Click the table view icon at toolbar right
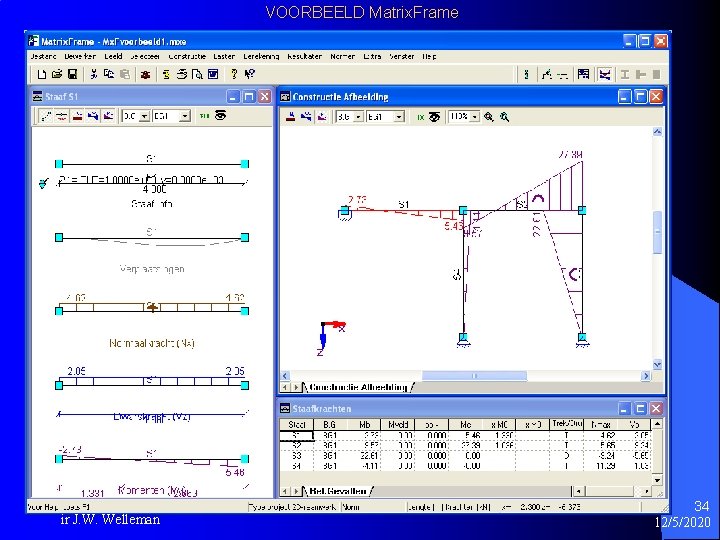 point(584,74)
